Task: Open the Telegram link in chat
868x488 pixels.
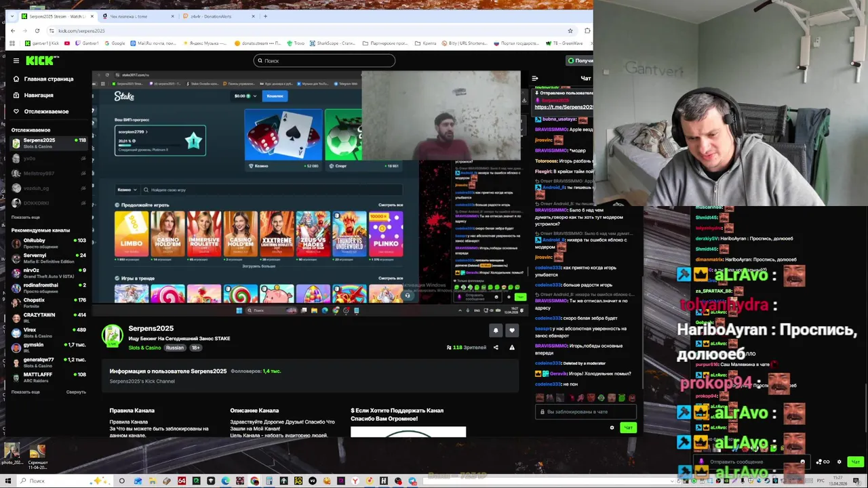Action: click(564, 107)
